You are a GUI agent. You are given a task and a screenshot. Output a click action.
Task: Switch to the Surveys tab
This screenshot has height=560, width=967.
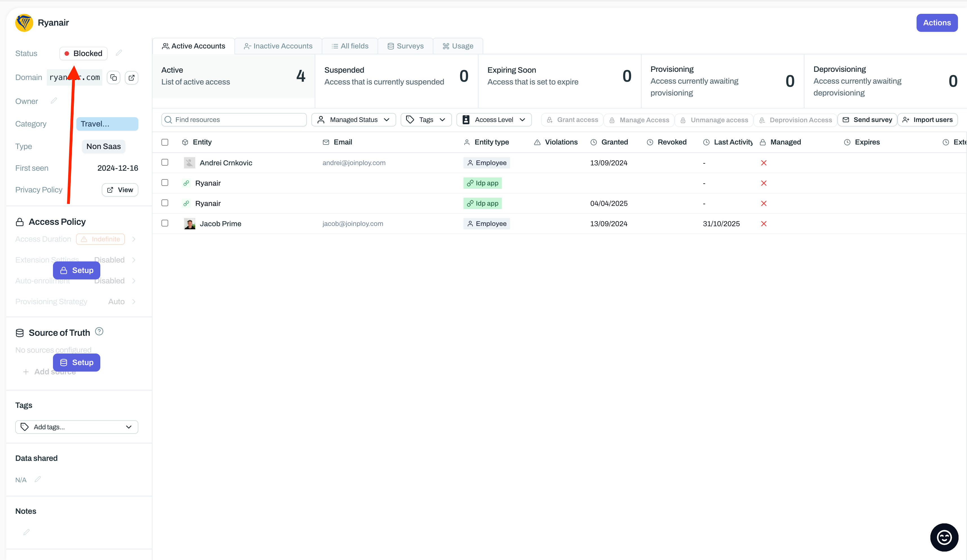tap(405, 46)
